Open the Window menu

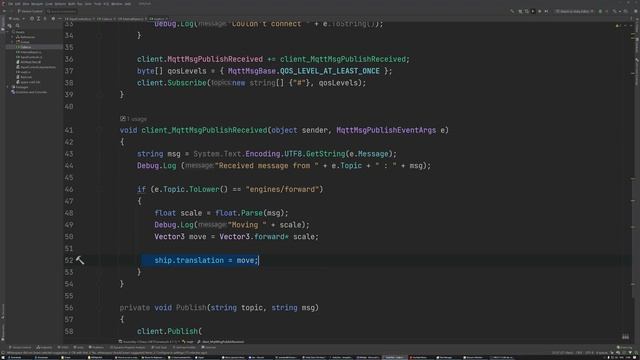[x=116, y=4]
